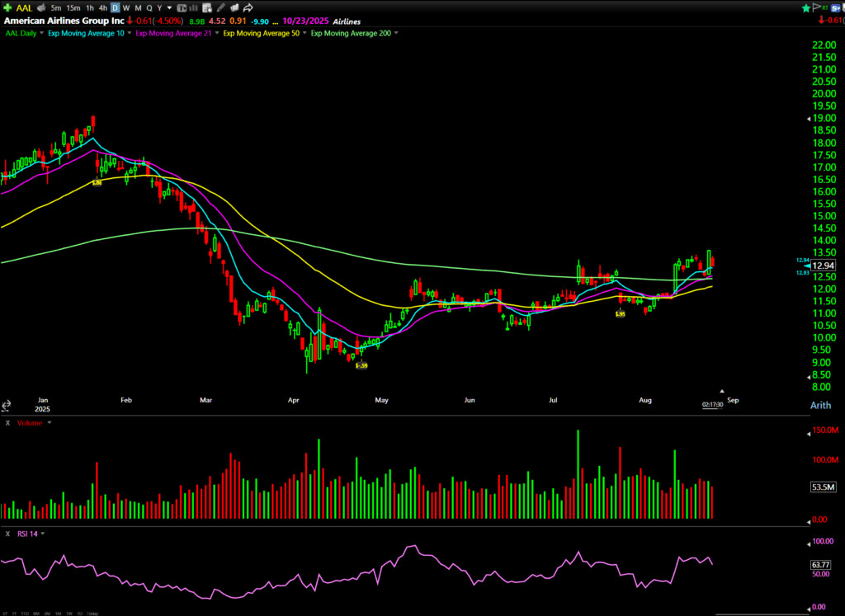
Task: Click the $.95 earnings marker
Action: (621, 314)
